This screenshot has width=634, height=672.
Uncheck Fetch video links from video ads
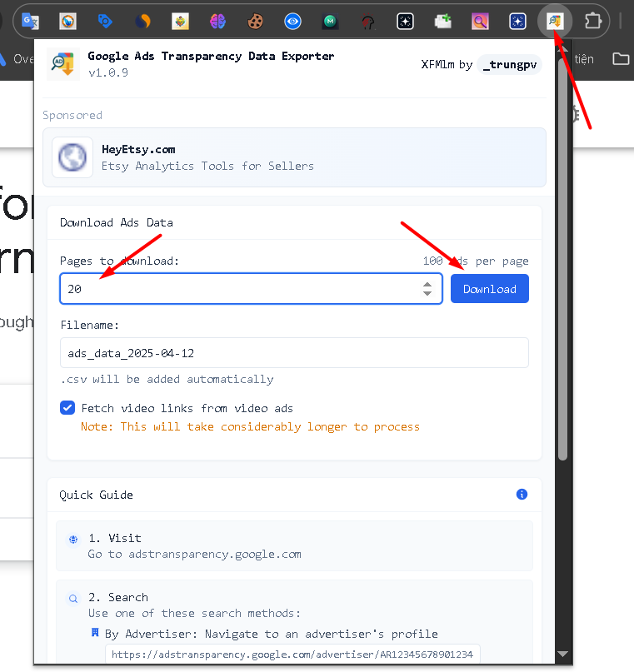(x=67, y=407)
